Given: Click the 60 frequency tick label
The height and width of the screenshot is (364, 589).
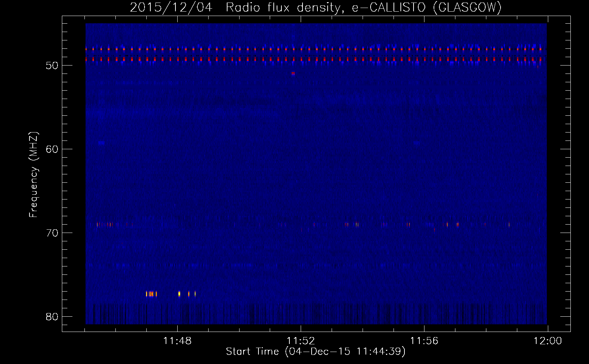Looking at the screenshot, I should coord(52,149).
